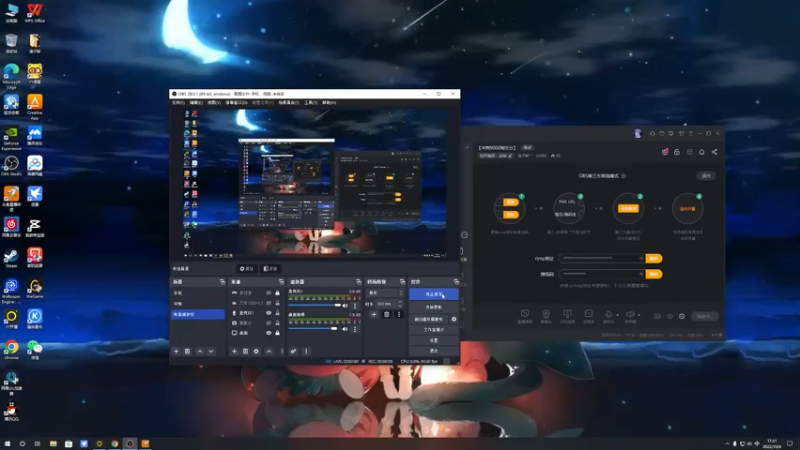This screenshot has width=800, height=450.
Task: Pop out the Controls dock
Action: click(x=456, y=282)
